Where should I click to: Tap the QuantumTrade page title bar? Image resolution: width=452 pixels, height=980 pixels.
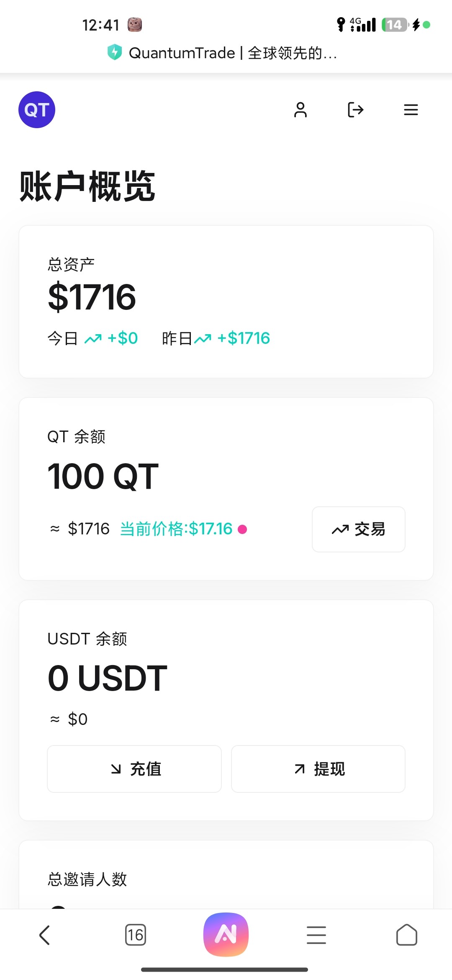233,53
